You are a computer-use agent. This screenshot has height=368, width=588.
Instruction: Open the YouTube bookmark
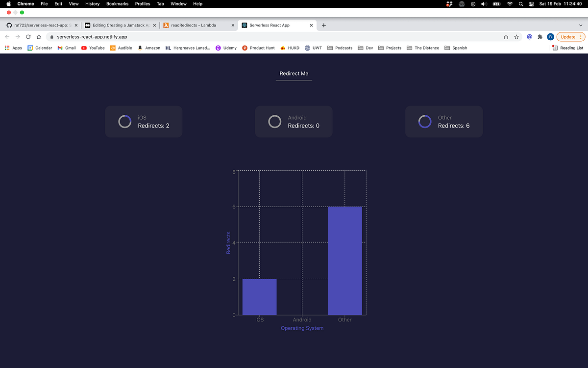(93, 48)
